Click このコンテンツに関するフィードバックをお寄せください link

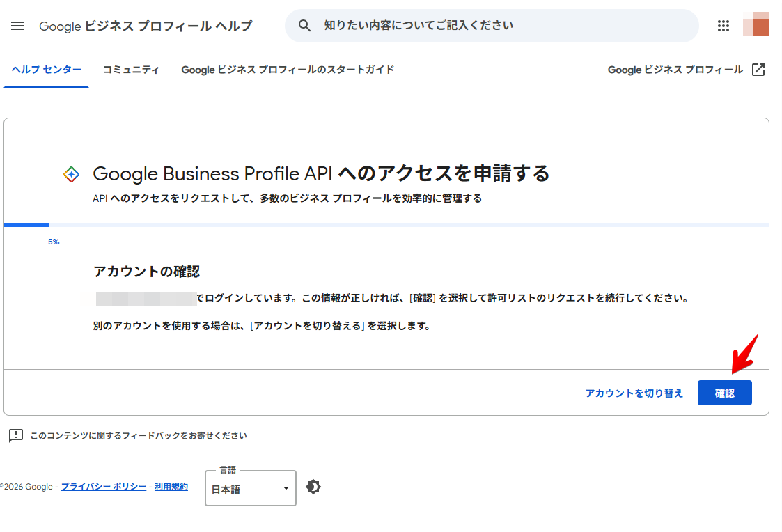point(139,435)
